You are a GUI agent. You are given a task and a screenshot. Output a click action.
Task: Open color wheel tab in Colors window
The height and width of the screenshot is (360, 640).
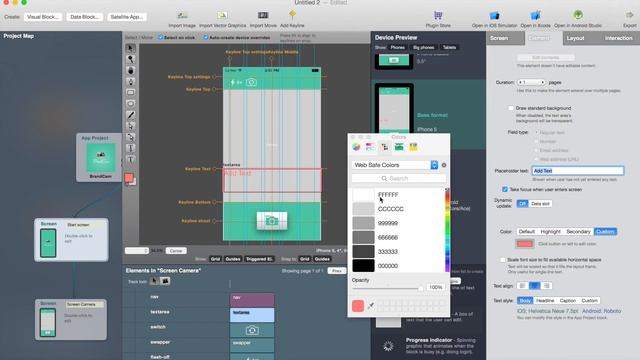[356, 147]
